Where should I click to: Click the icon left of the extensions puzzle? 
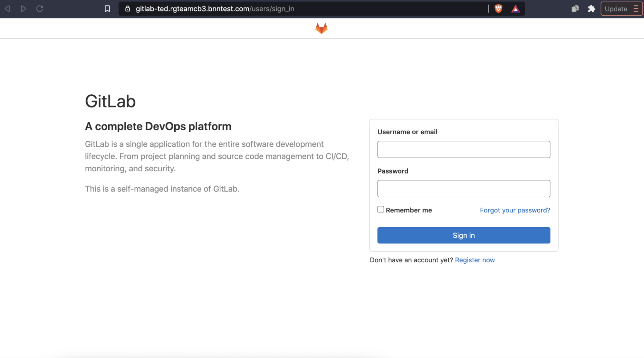pyautogui.click(x=575, y=9)
